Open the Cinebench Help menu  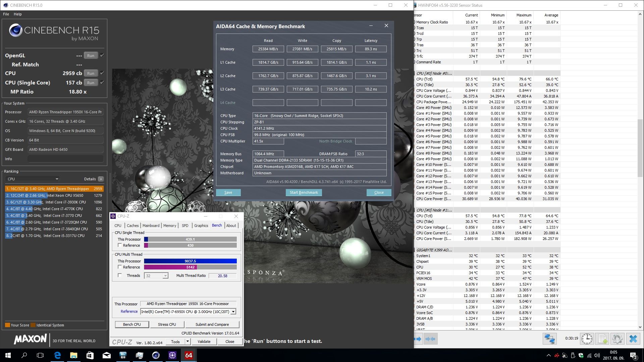point(18,14)
